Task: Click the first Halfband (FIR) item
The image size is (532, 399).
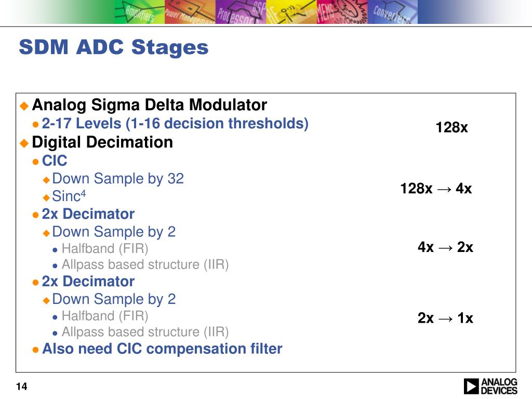Action: [105, 249]
